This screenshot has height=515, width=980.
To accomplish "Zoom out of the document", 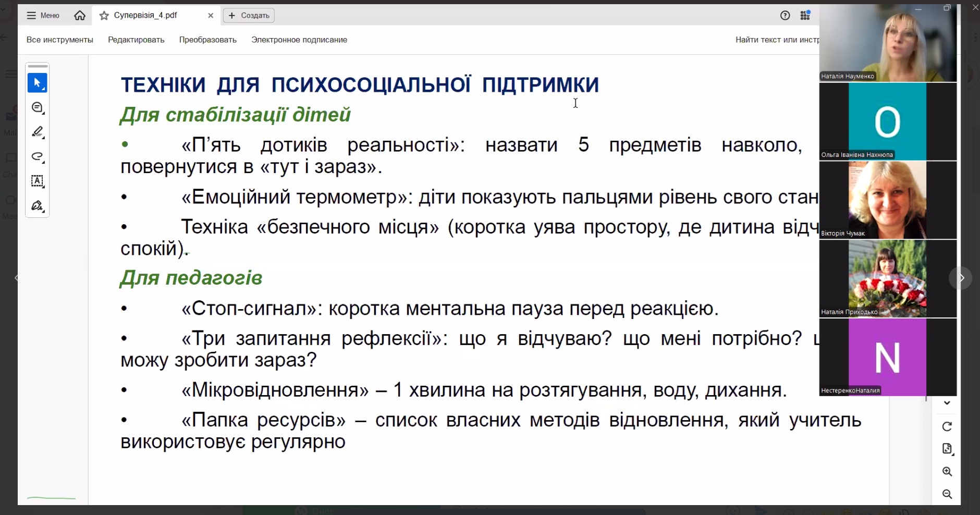I will (947, 494).
